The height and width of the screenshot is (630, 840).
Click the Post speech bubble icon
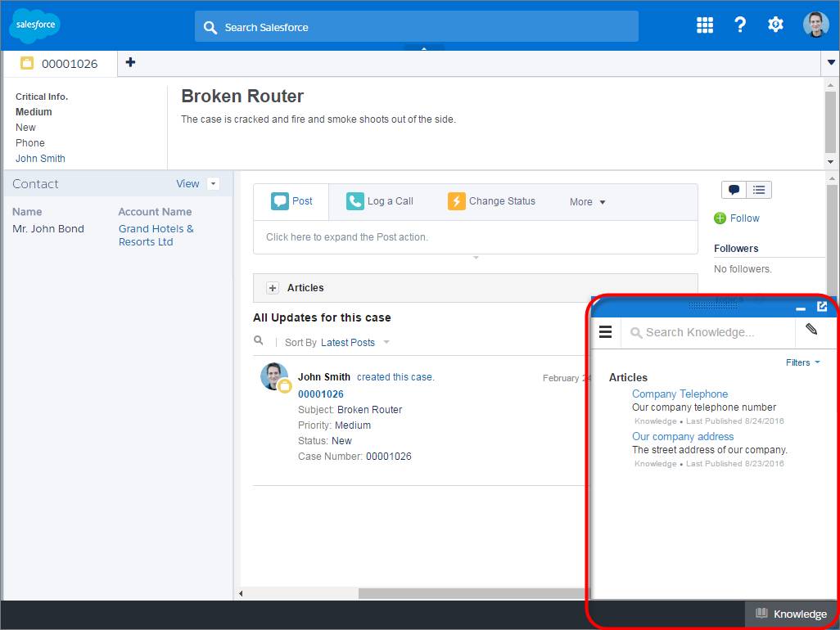coord(280,201)
